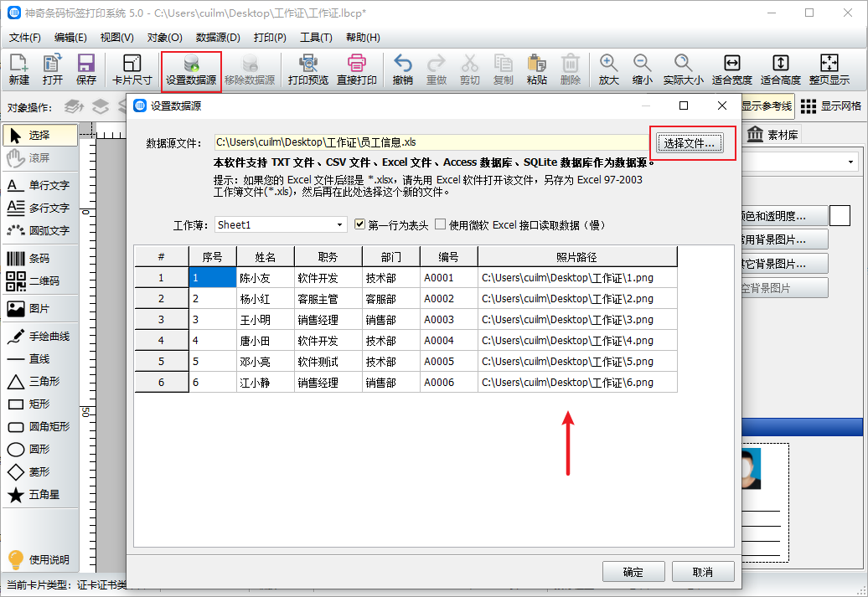This screenshot has height=597, width=868.
Task: Open the 编辑(E) menu
Action: (70, 38)
